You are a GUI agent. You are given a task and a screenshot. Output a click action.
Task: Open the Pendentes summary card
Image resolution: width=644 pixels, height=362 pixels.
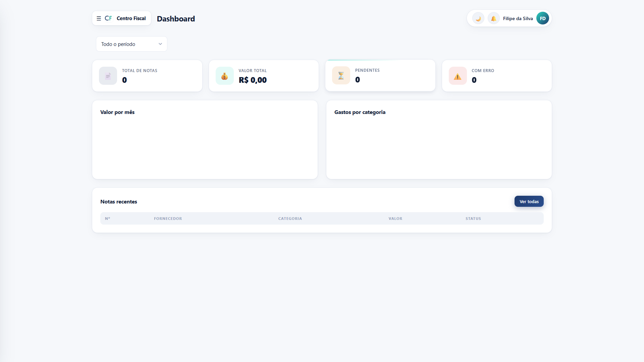point(380,75)
